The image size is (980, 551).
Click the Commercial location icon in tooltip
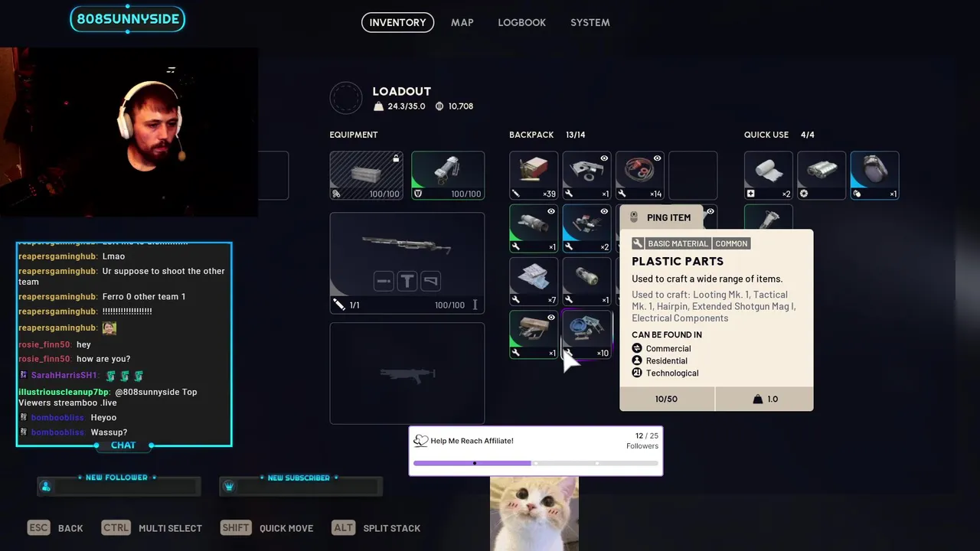(x=637, y=348)
